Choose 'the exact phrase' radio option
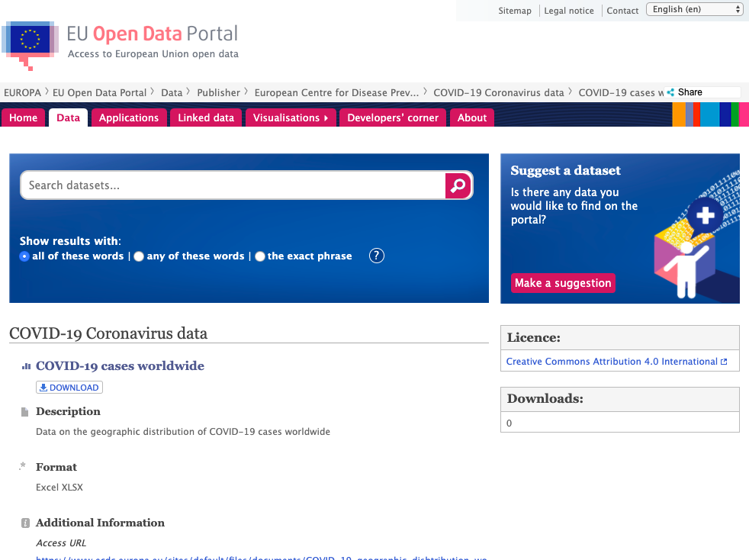The height and width of the screenshot is (560, 749). pyautogui.click(x=260, y=256)
